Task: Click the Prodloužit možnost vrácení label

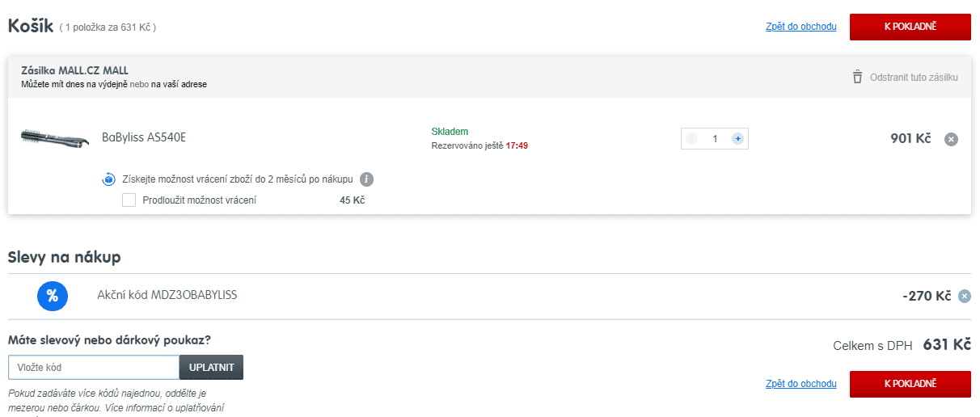Action: pyautogui.click(x=200, y=200)
